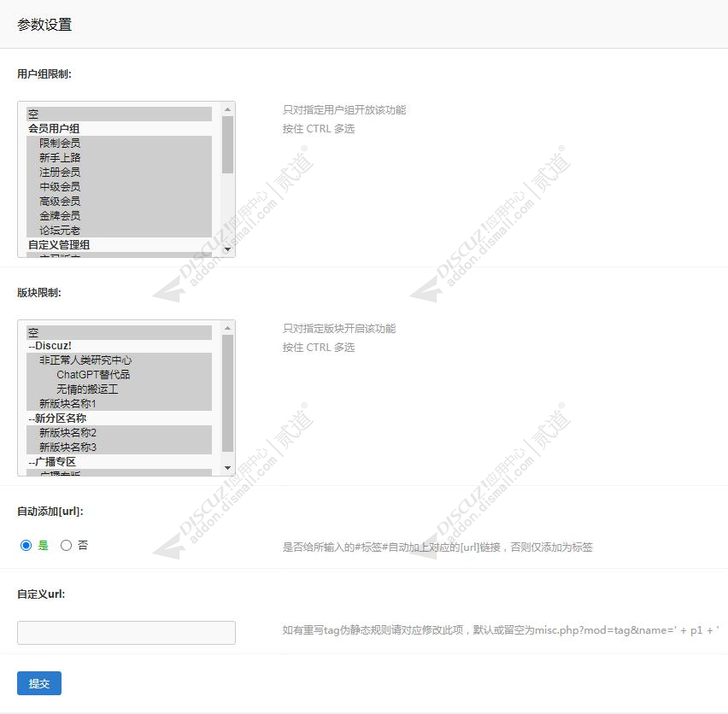Click the forum list scrollbar thumb
This screenshot has height=714, width=728.
click(227, 393)
